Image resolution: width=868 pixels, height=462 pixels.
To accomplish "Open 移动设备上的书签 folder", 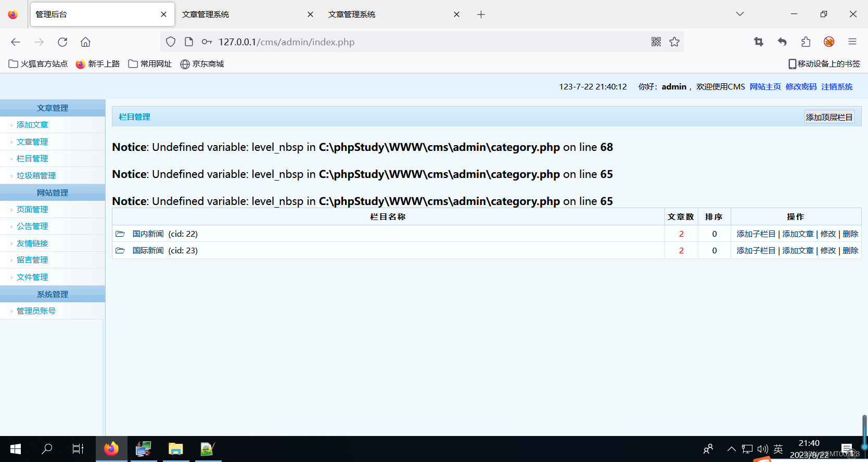I will tap(824, 64).
